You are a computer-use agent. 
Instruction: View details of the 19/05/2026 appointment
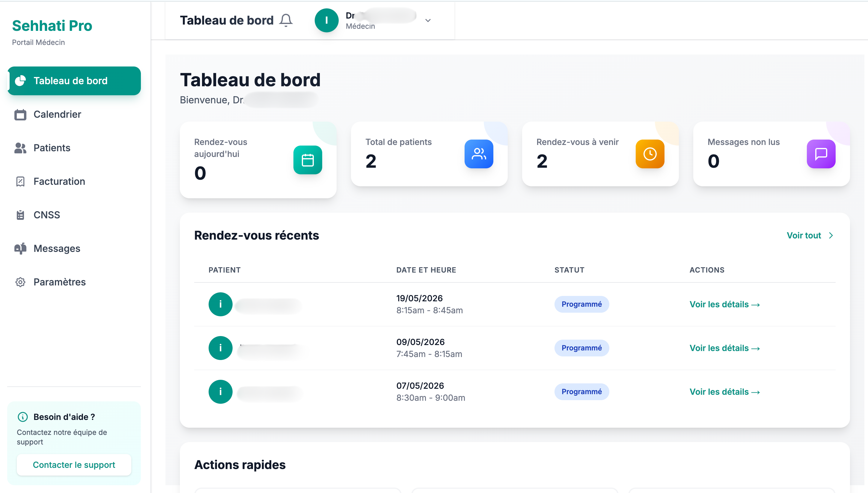[725, 304]
